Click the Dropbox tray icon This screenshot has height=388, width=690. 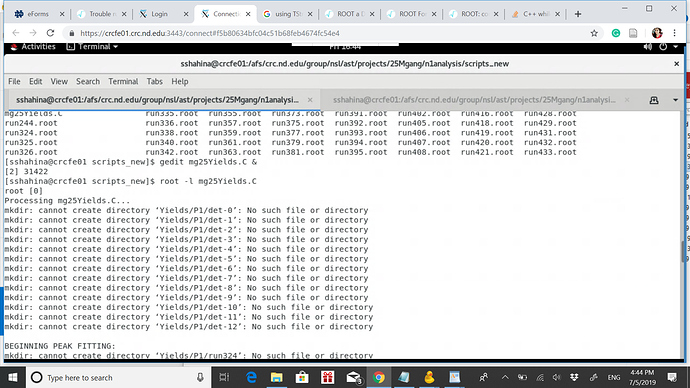[x=574, y=377]
